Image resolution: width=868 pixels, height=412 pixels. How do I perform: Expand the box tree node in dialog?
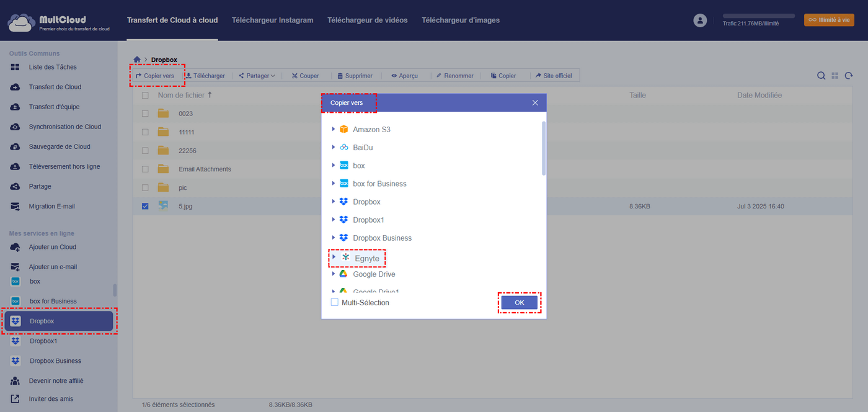click(334, 165)
